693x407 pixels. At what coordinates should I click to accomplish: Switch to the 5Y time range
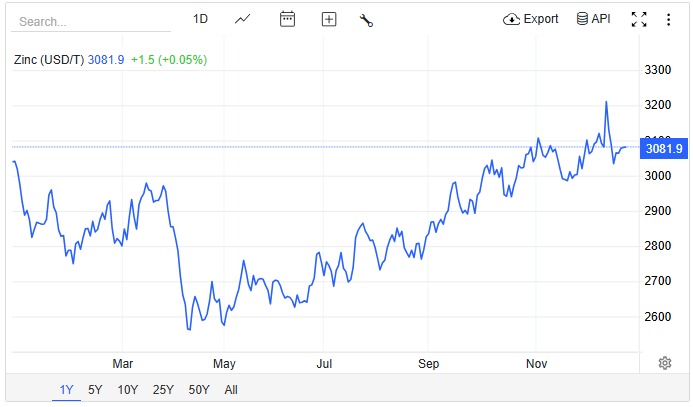pyautogui.click(x=95, y=390)
